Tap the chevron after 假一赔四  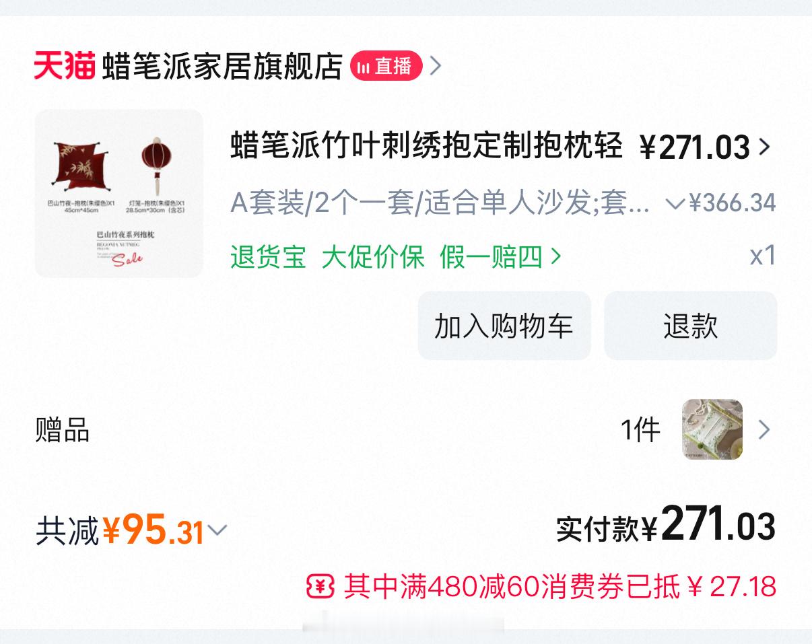(555, 256)
